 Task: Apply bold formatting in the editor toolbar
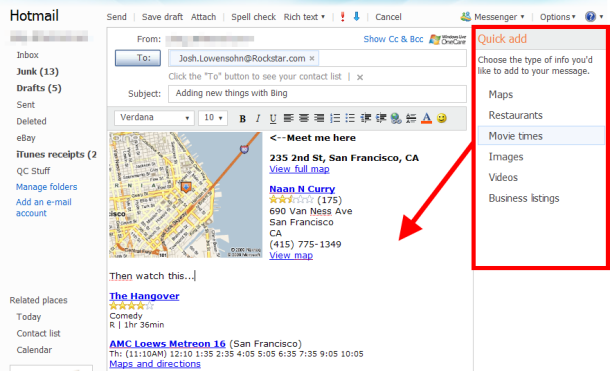(242, 118)
